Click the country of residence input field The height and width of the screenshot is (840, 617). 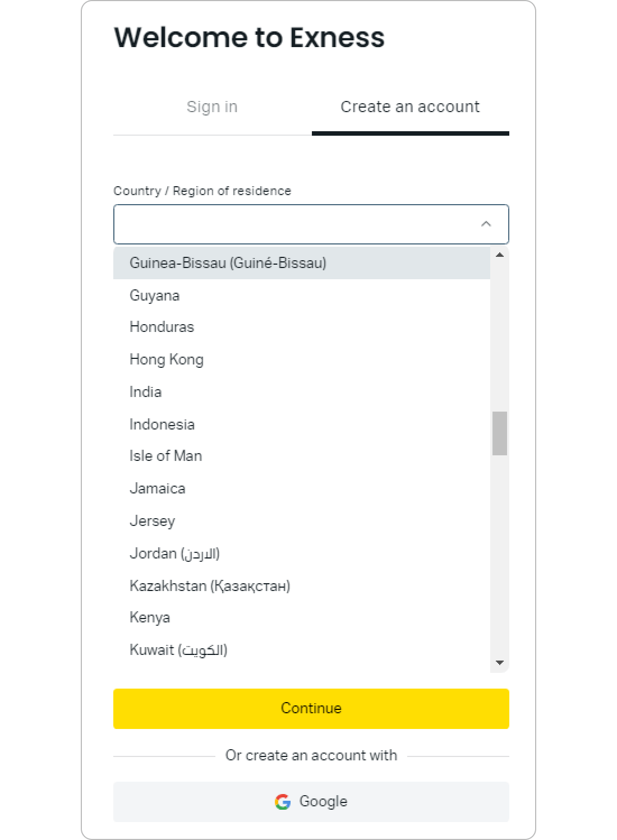(x=311, y=224)
